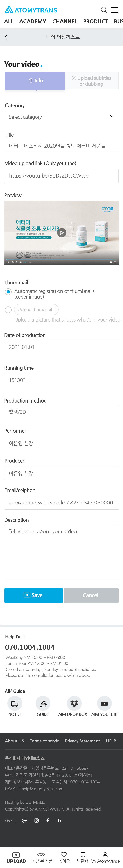123x868 pixels.
Task: Go back using the left arrow
Action: (6, 37)
